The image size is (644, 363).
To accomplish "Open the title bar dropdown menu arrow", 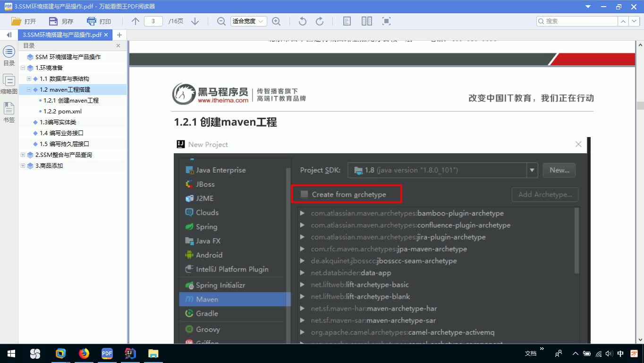I will tap(588, 7).
